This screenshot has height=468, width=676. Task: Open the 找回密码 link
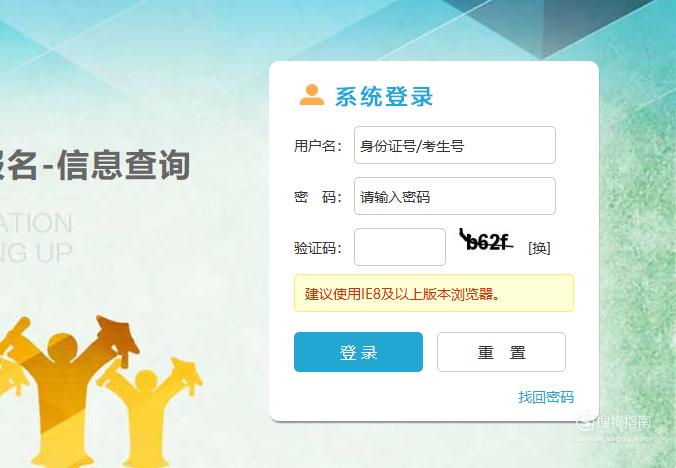click(546, 397)
